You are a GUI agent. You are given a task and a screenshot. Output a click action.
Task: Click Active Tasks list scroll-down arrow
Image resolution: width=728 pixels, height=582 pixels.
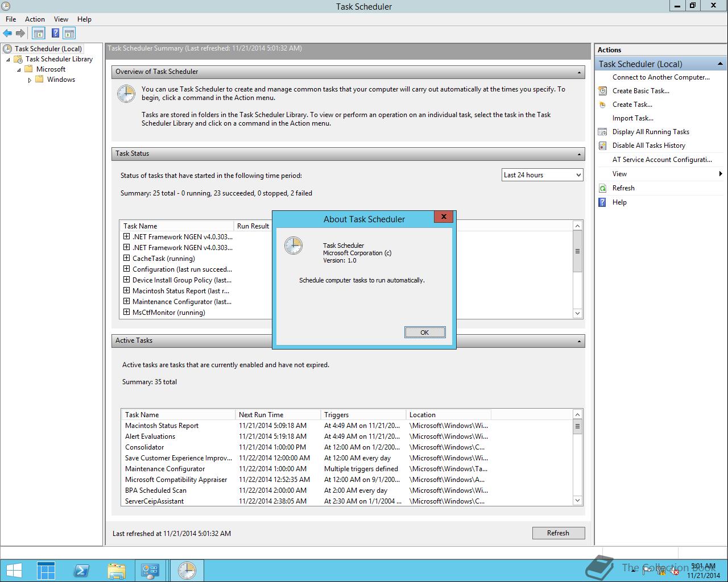pyautogui.click(x=578, y=501)
